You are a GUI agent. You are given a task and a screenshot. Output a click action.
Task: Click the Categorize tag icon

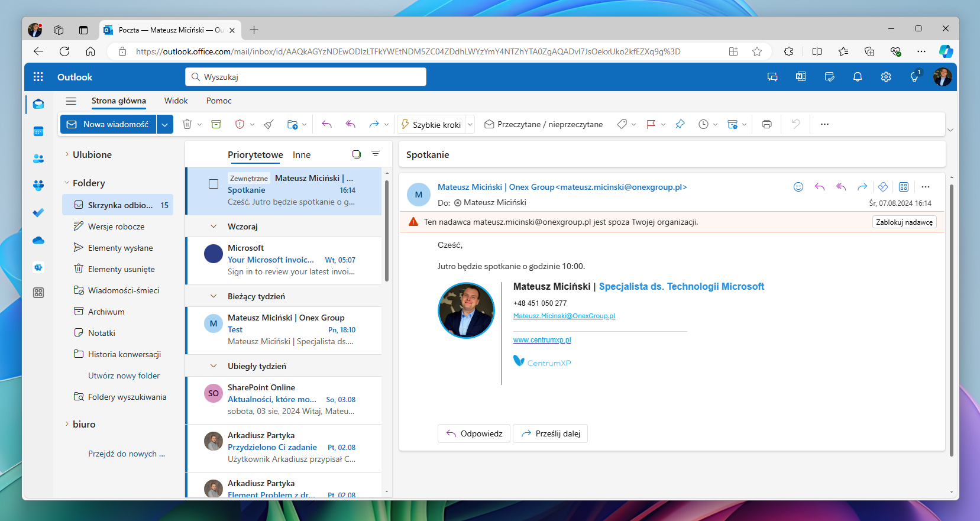point(622,124)
